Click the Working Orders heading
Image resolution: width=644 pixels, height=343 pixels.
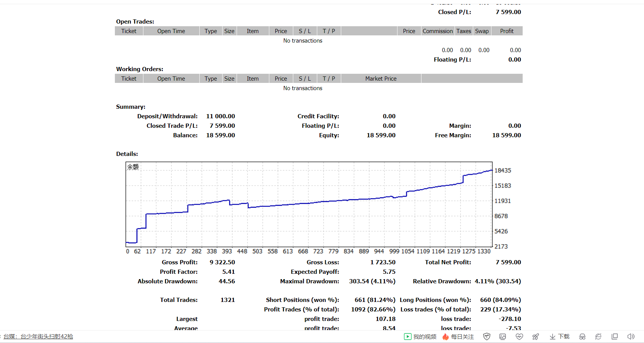coord(140,69)
